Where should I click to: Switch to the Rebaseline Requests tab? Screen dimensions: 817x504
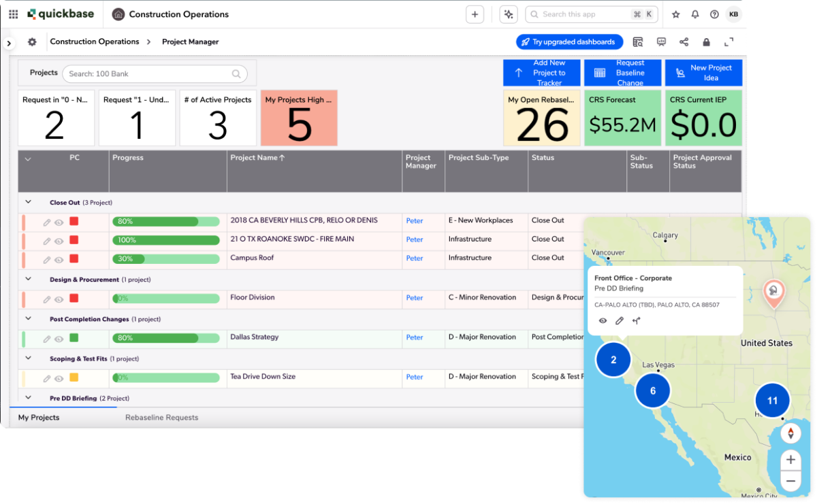(x=161, y=417)
